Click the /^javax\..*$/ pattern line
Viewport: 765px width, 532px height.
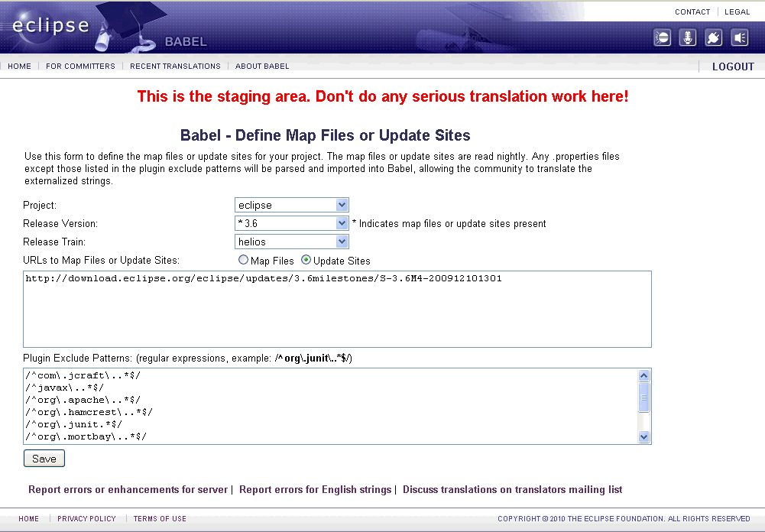click(x=64, y=388)
